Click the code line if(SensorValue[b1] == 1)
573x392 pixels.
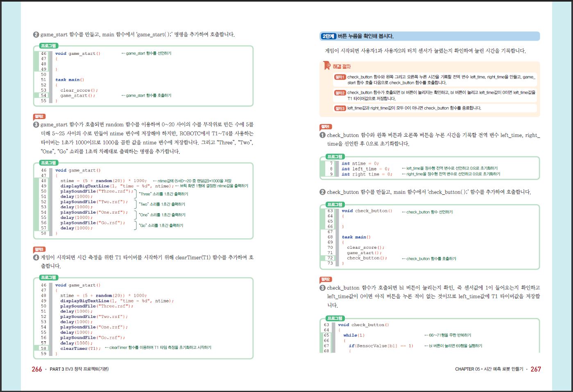[x=381, y=346]
